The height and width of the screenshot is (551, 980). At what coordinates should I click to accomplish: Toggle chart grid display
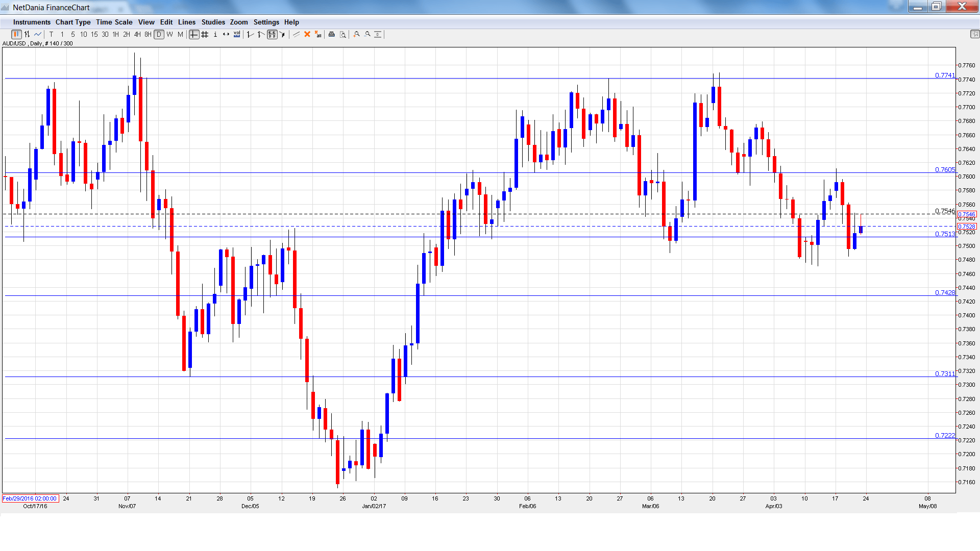click(x=205, y=35)
